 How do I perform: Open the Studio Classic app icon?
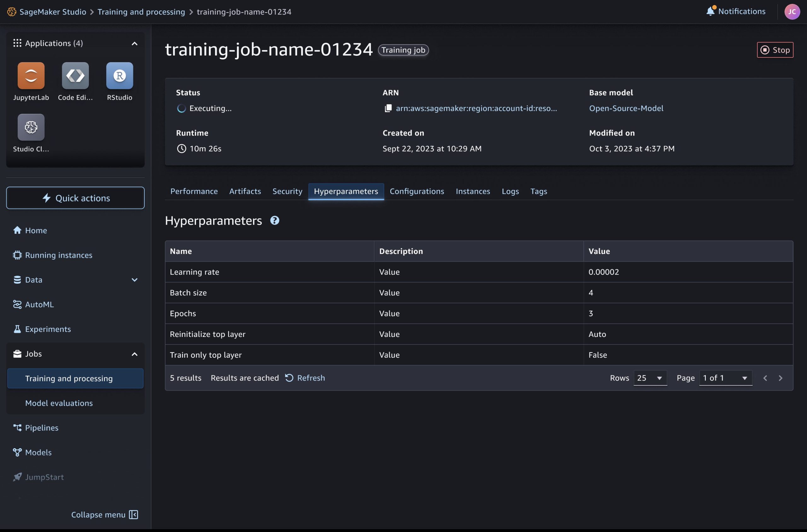pyautogui.click(x=31, y=127)
